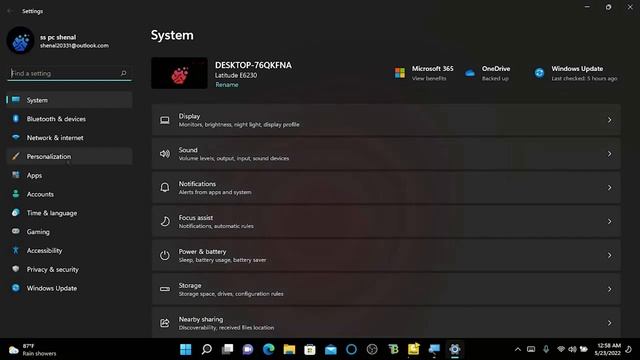
Task: Click the Sound speaker icon
Action: [165, 154]
